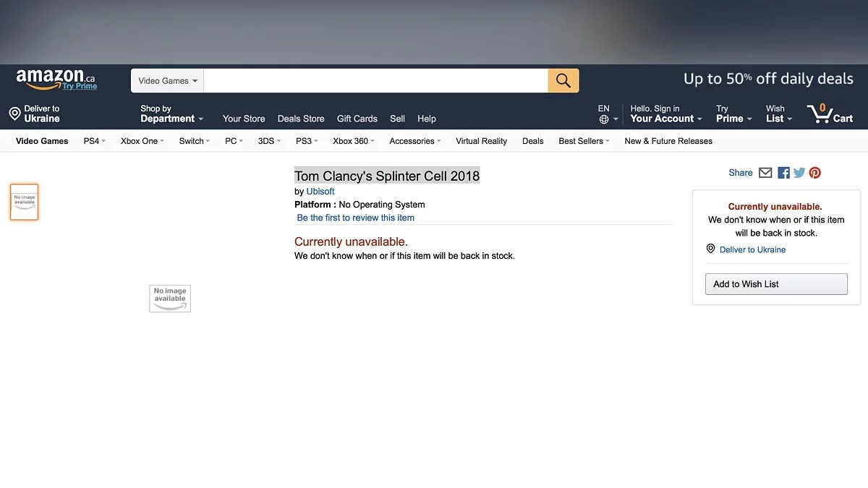This screenshot has width=868, height=488.
Task: Click Deliver to Ukraine link in buy box
Action: pyautogui.click(x=752, y=249)
